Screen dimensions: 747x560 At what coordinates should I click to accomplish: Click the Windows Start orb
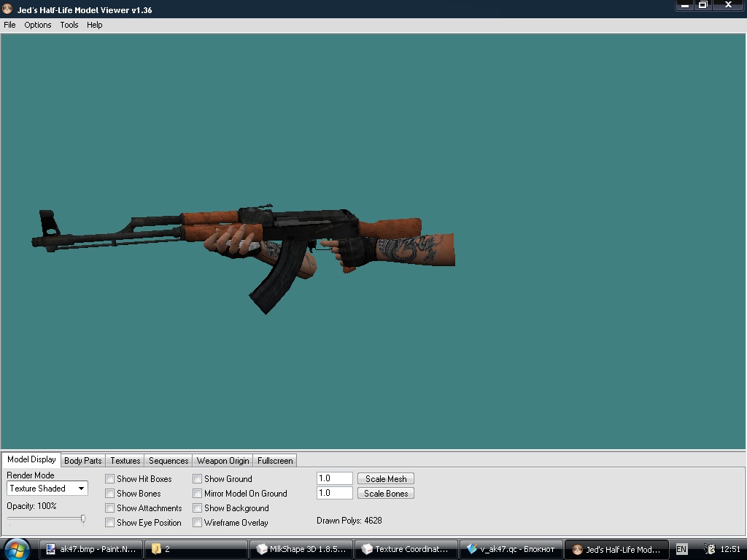pos(16,548)
